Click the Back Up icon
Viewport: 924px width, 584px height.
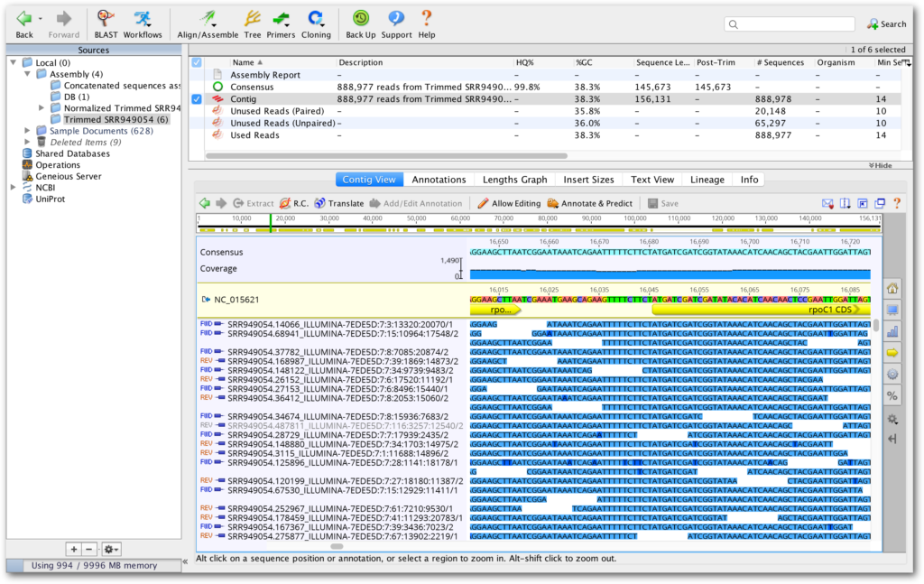(x=360, y=18)
